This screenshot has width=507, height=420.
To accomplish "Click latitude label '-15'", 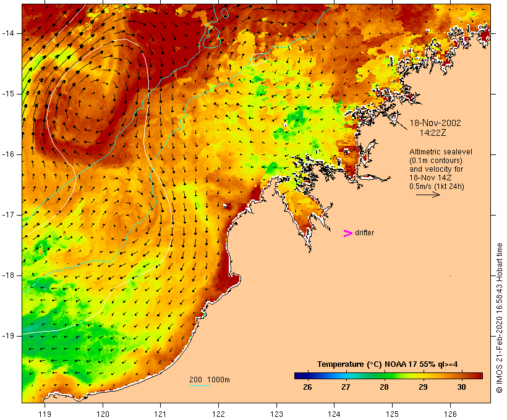I will (x=8, y=94).
